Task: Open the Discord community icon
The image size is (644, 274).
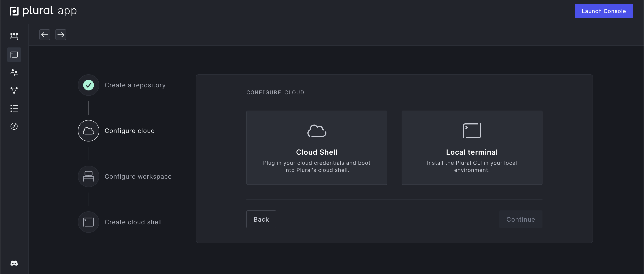Action: click(x=14, y=263)
